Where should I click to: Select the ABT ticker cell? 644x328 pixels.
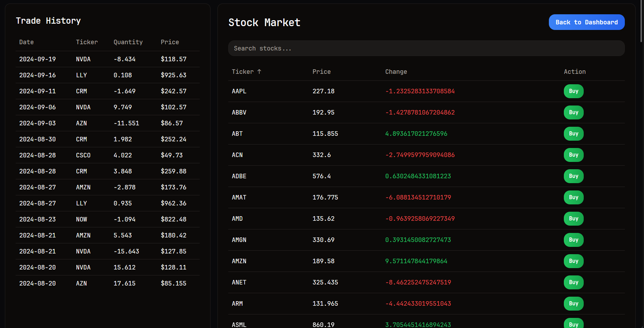pyautogui.click(x=237, y=134)
